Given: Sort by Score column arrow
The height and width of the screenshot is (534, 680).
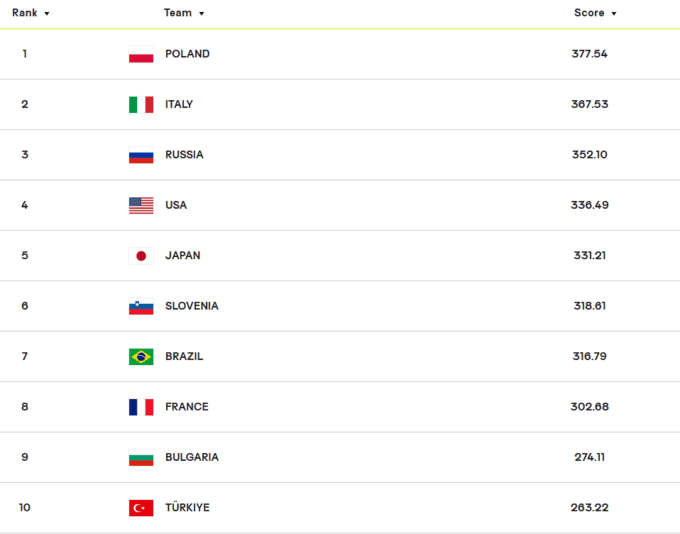Looking at the screenshot, I should 614,14.
